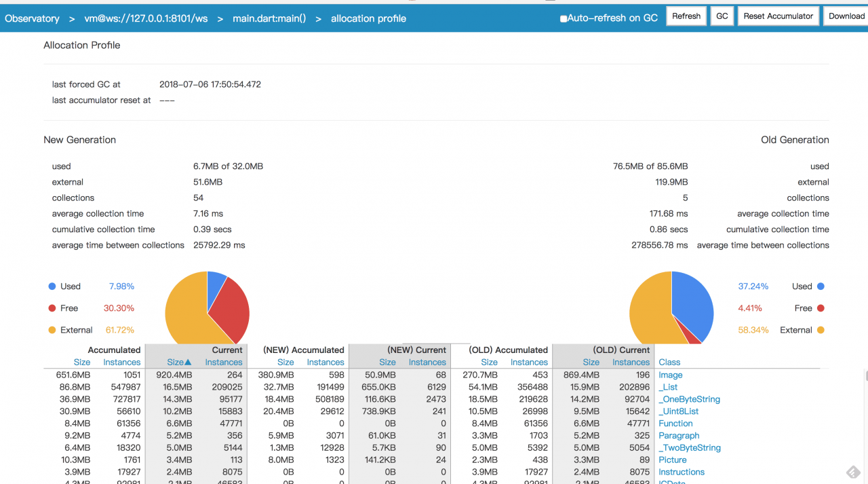Click the watermark icon in bottom-right corner
The width and height of the screenshot is (868, 484).
(x=853, y=472)
